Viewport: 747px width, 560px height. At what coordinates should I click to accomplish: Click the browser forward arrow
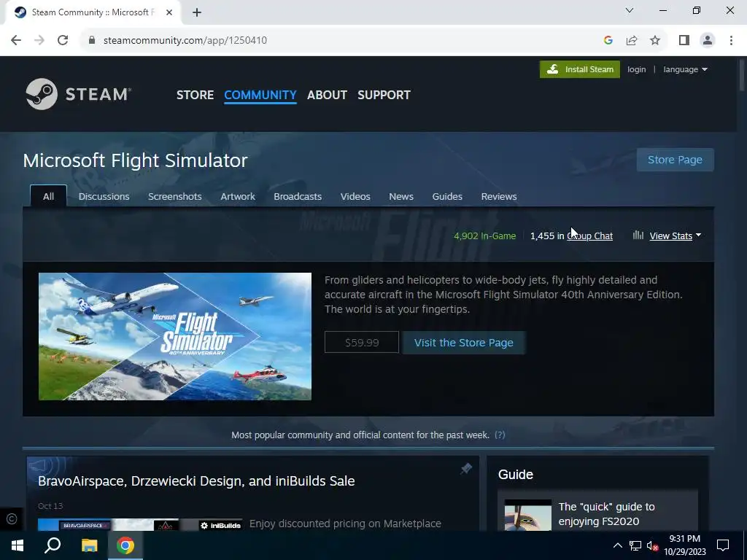coord(39,40)
